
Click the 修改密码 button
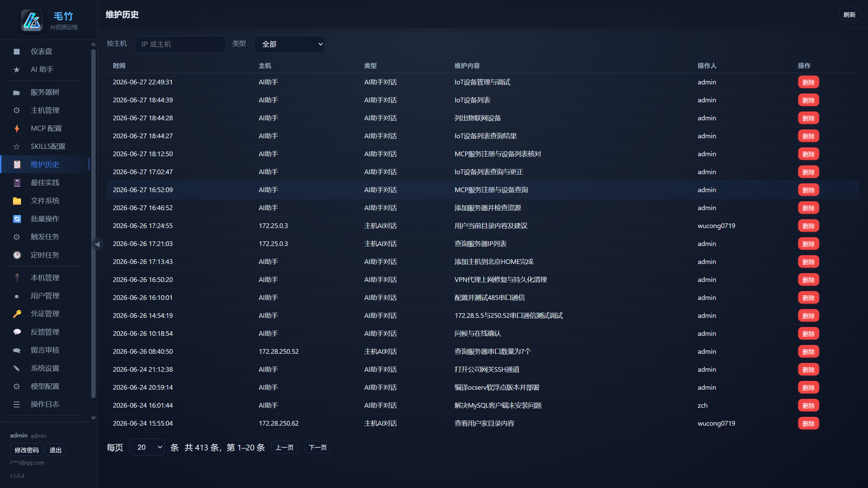click(x=27, y=450)
